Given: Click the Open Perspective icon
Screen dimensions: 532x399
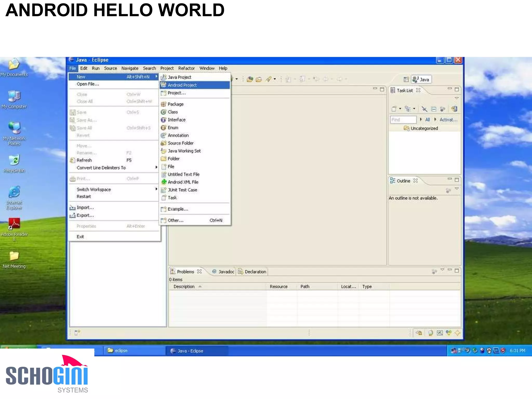Looking at the screenshot, I should [x=406, y=79].
